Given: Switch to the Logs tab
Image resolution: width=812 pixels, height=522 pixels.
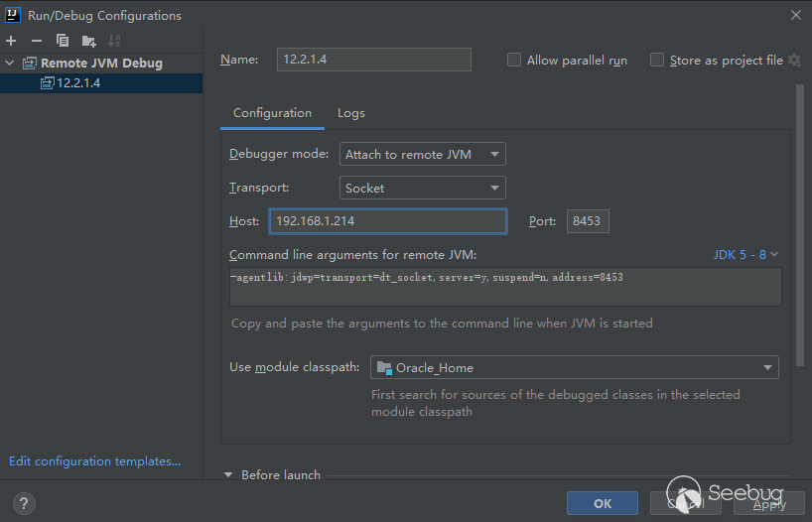Looking at the screenshot, I should [x=351, y=113].
